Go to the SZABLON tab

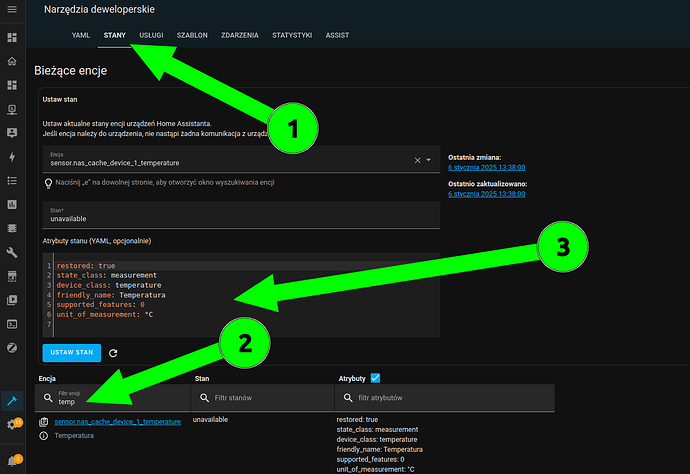pos(192,35)
